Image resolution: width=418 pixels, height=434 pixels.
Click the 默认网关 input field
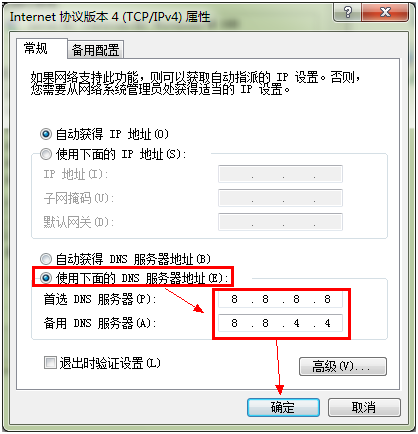[280, 222]
